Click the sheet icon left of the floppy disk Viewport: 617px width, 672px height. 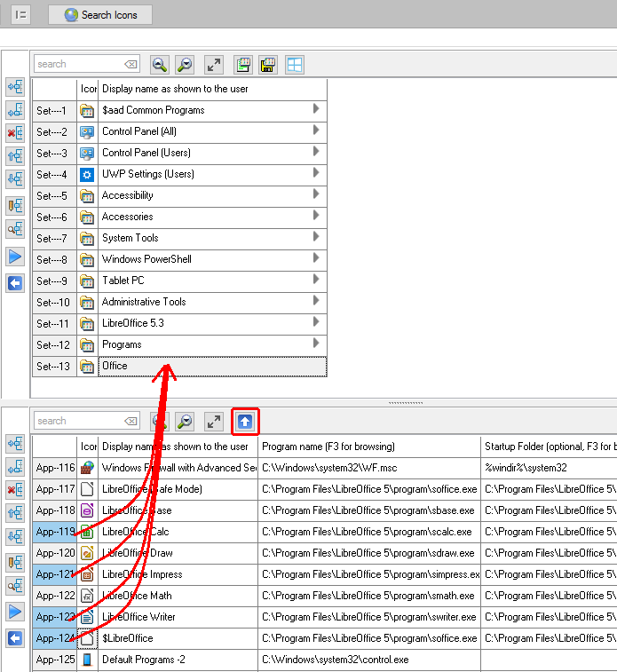(x=242, y=65)
